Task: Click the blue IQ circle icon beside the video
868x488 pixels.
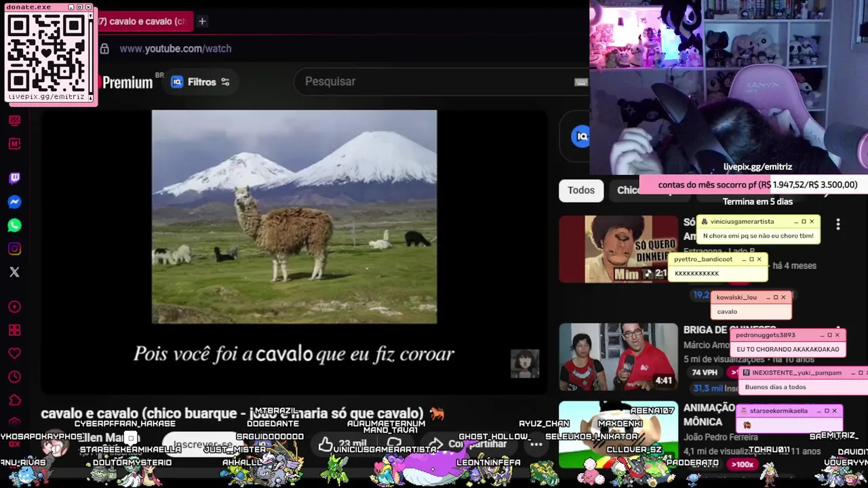Action: (581, 136)
